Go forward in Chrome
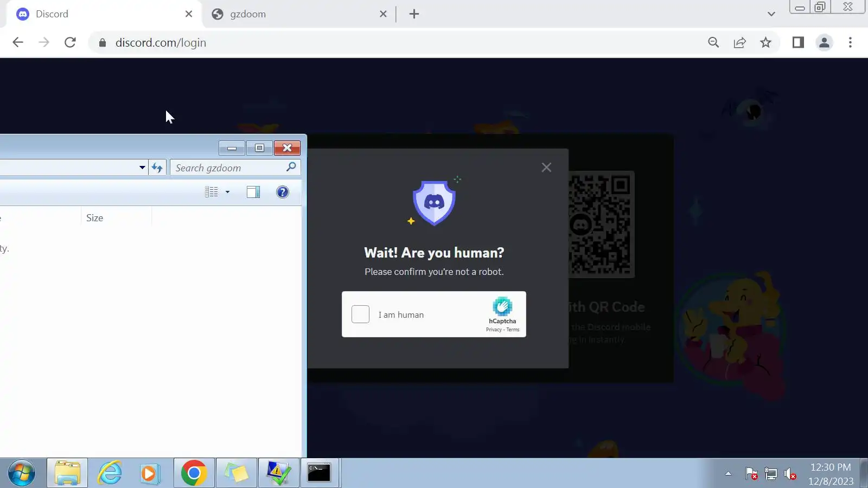The image size is (868, 488). tap(44, 42)
